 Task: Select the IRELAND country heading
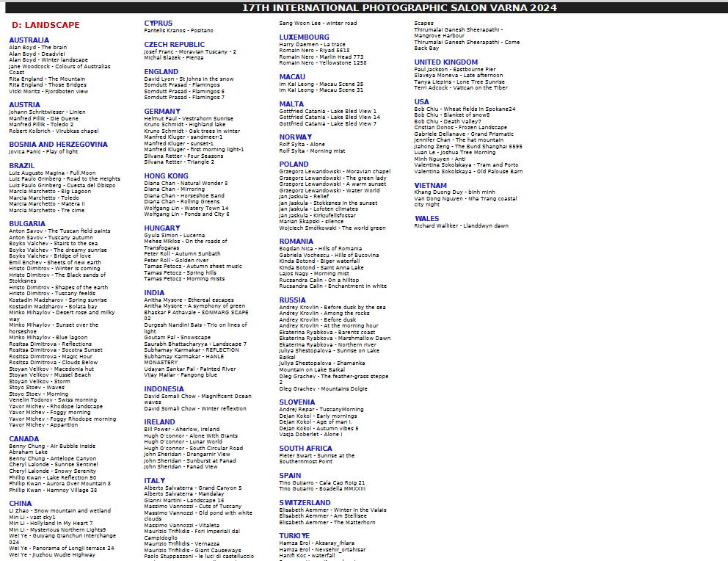tap(160, 422)
